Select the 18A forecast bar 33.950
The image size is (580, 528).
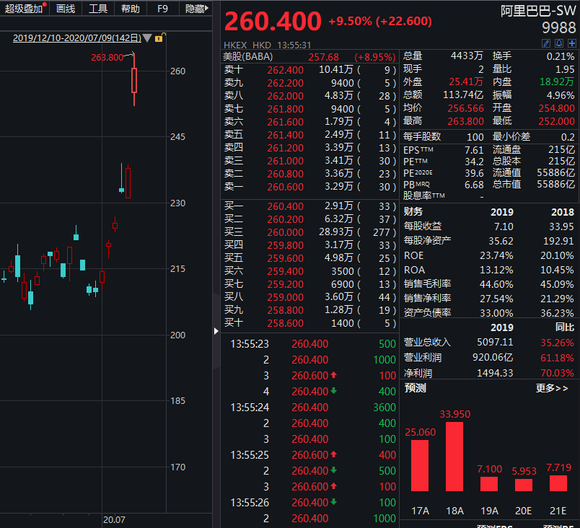pos(454,456)
